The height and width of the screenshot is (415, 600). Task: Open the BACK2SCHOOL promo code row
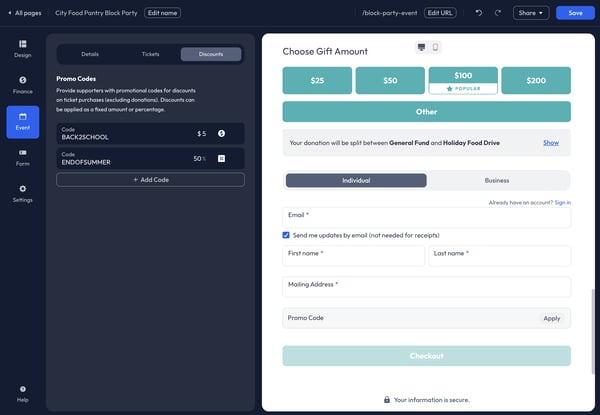150,133
